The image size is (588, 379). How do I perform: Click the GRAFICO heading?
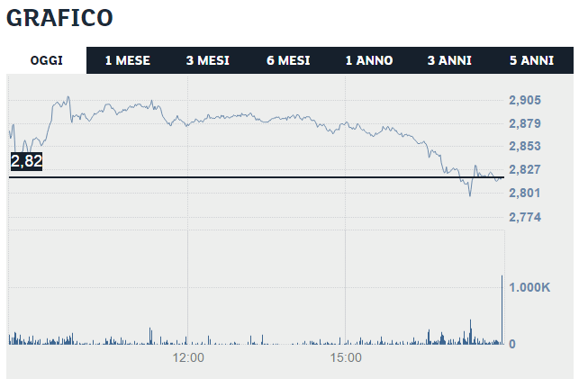point(59,18)
